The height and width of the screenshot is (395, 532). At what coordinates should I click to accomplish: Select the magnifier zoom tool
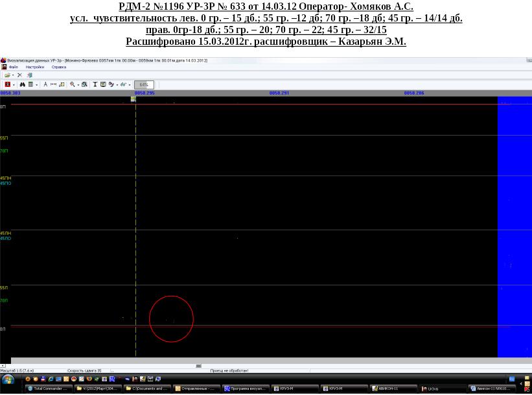(x=72, y=84)
